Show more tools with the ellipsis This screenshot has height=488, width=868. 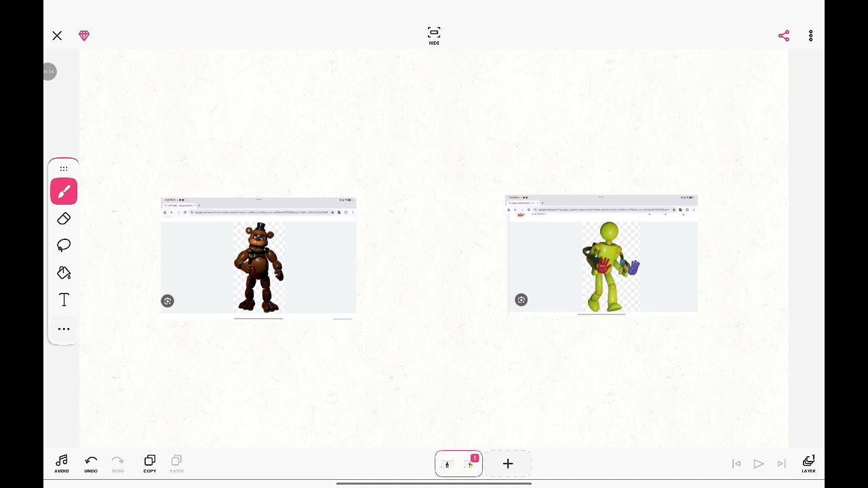(64, 329)
